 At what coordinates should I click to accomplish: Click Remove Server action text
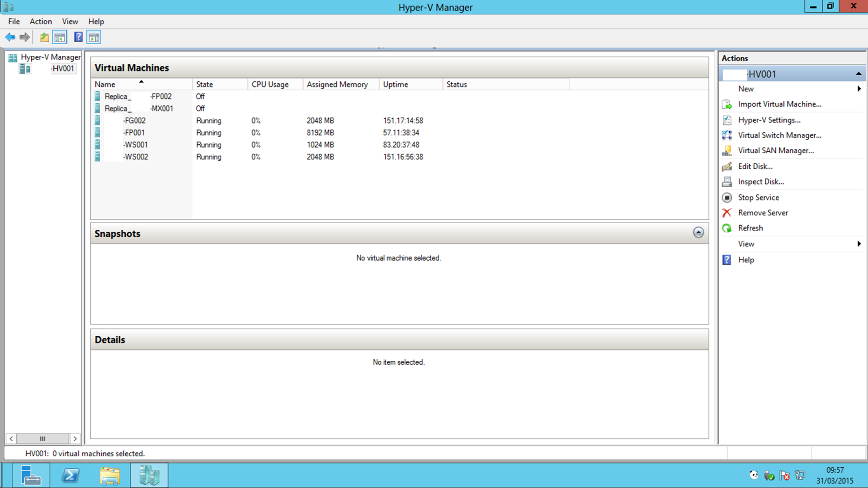763,213
